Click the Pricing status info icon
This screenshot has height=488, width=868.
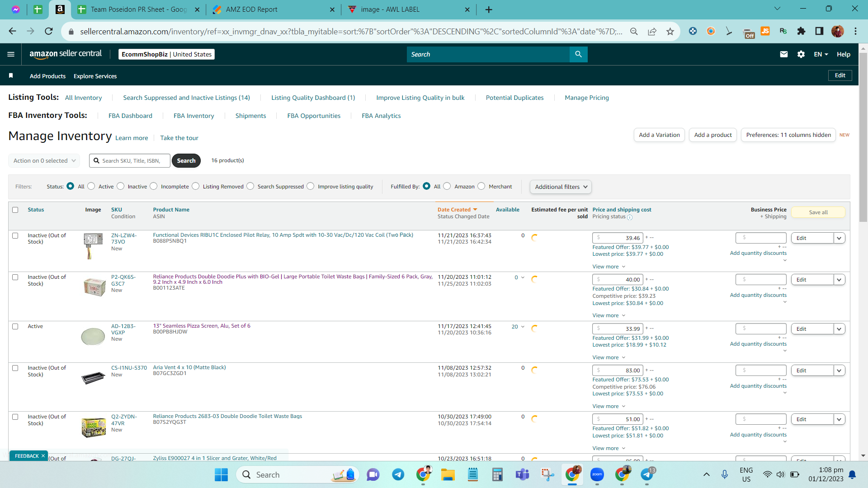(630, 217)
